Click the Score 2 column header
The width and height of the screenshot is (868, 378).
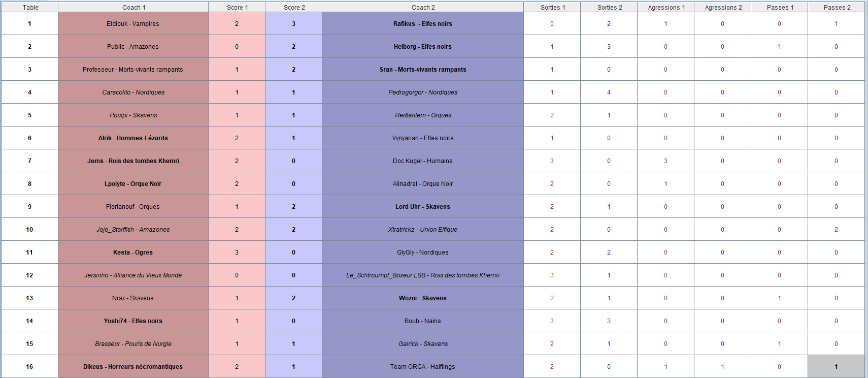[294, 7]
